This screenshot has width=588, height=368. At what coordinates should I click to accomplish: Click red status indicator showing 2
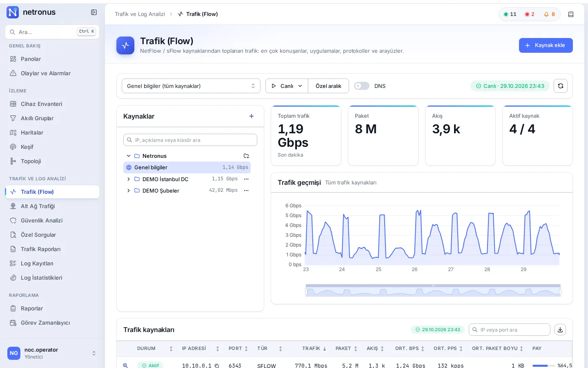(530, 14)
